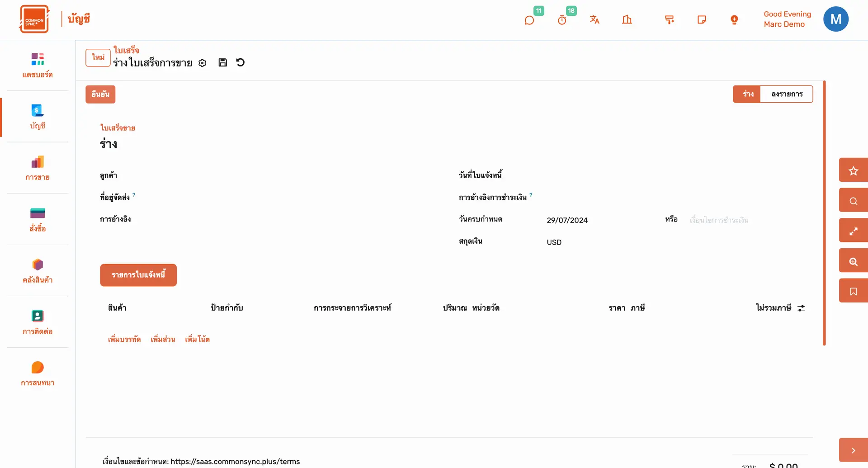Click the expand fullscreen arrows icon
868x468 pixels.
pos(853,231)
